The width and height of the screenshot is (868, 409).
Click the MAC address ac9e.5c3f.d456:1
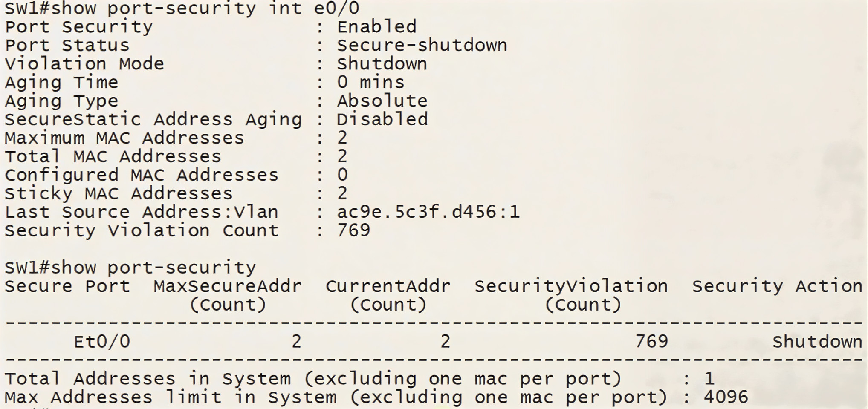click(x=428, y=212)
